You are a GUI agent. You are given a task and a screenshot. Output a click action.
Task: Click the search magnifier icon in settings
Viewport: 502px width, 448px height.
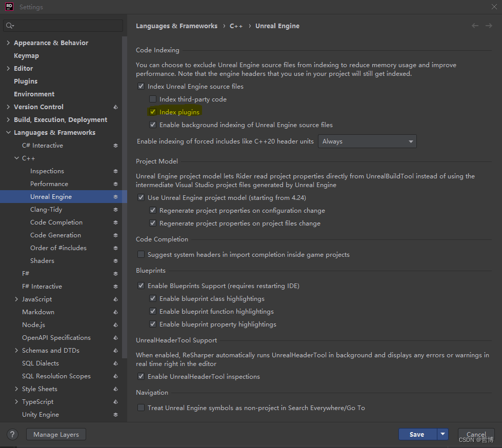coord(10,26)
